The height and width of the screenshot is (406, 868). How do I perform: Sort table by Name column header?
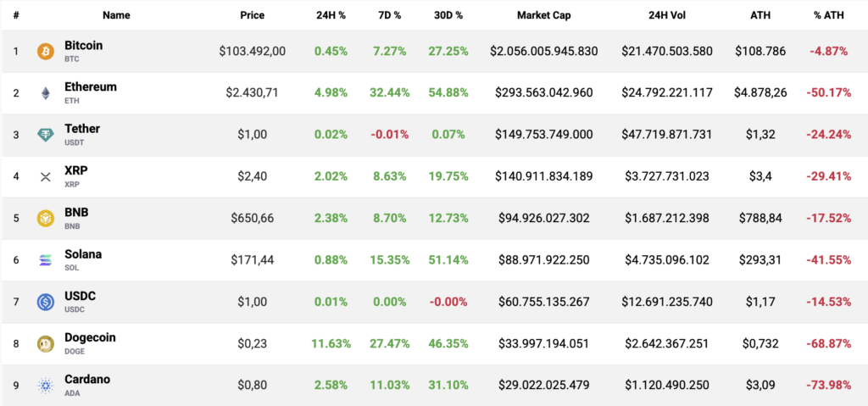(116, 15)
